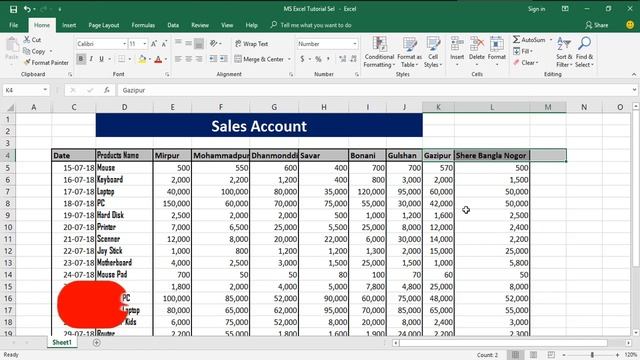Apply Comma Style number format
640x360 pixels.
pyautogui.click(x=328, y=59)
